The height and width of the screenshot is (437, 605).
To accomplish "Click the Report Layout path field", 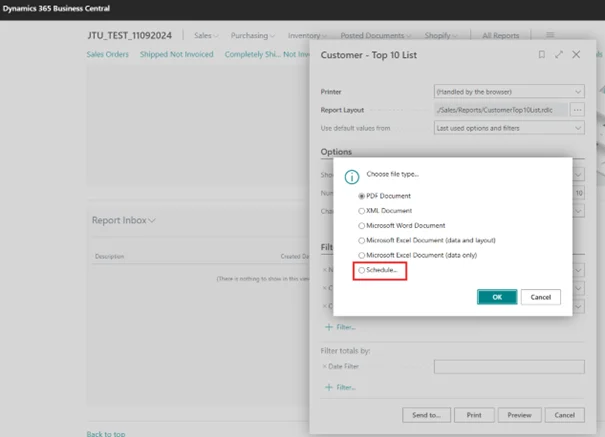I will click(x=501, y=110).
